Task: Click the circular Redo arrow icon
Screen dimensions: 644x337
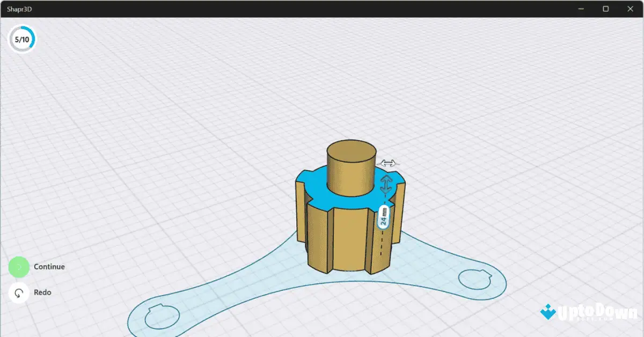Action: 19,292
